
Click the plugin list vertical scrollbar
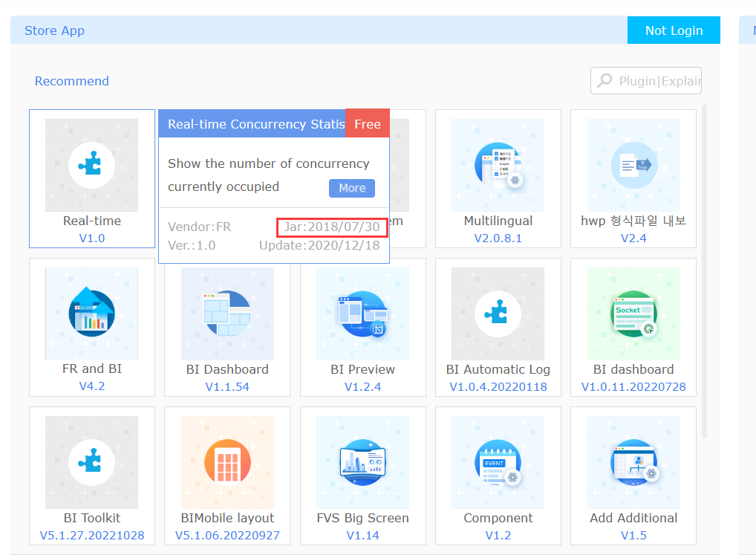click(704, 270)
